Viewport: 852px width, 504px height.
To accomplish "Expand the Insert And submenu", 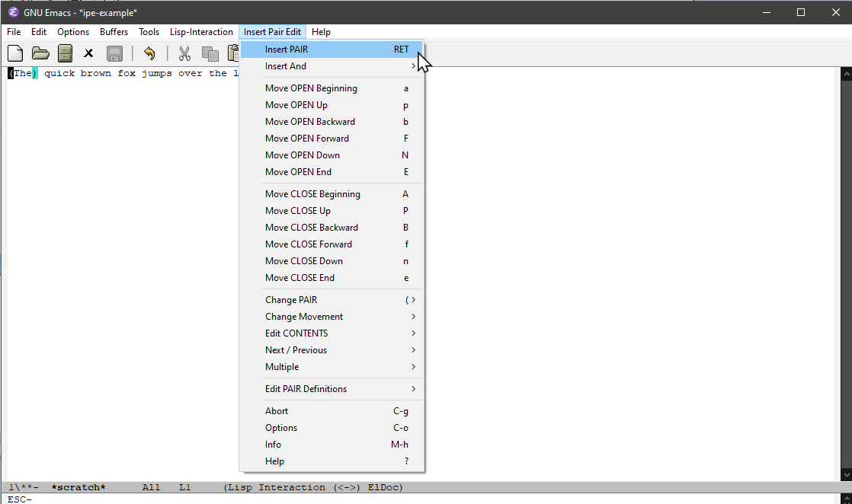I will 332,66.
